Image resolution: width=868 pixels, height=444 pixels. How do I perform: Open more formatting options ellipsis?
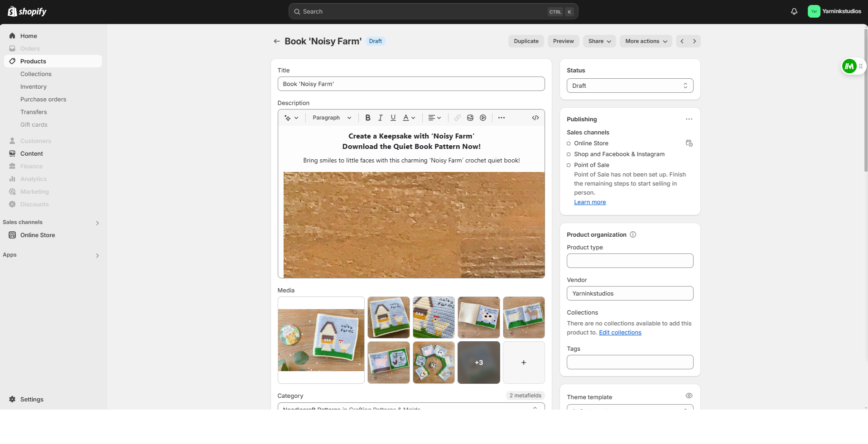click(501, 118)
